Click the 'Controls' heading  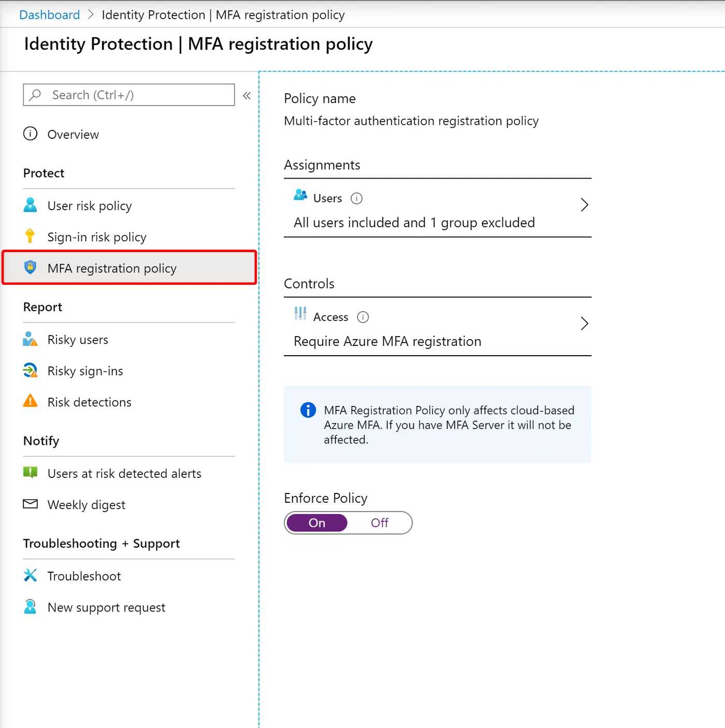309,283
